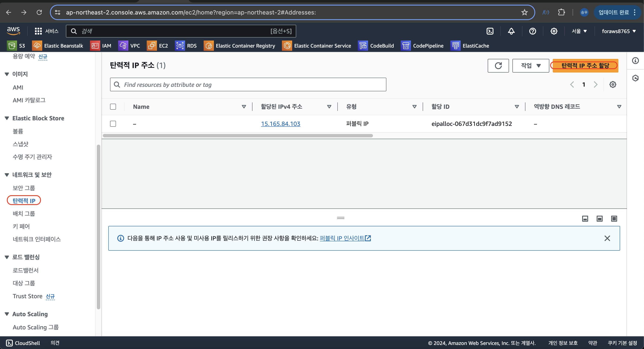
Task: Sort by the 할당 ID column arrow
Action: tap(517, 107)
